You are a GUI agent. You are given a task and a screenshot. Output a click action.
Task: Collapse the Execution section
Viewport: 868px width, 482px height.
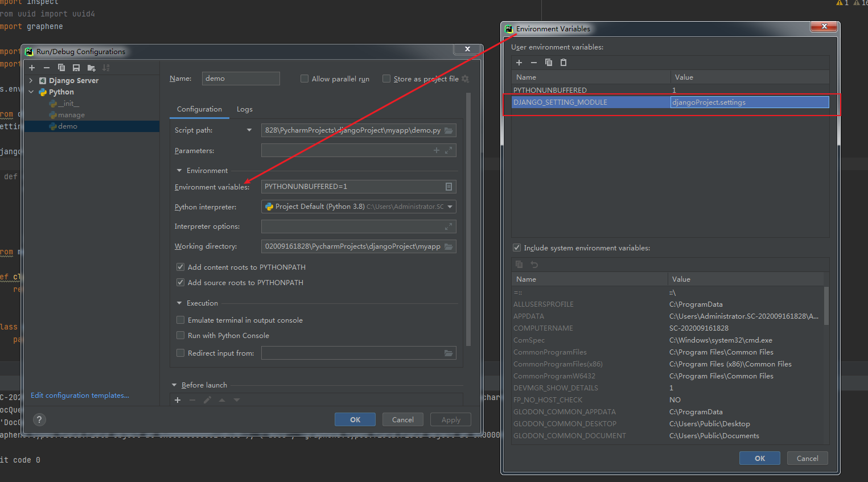click(179, 303)
